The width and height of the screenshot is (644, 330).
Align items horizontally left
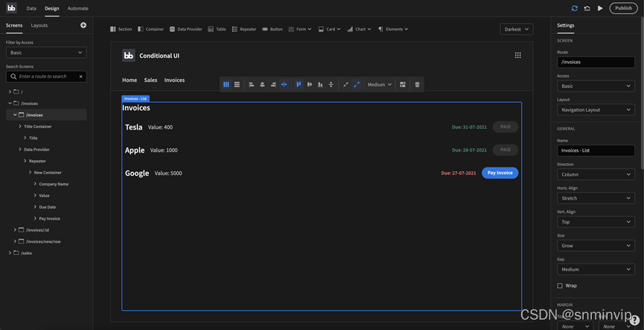(252, 85)
